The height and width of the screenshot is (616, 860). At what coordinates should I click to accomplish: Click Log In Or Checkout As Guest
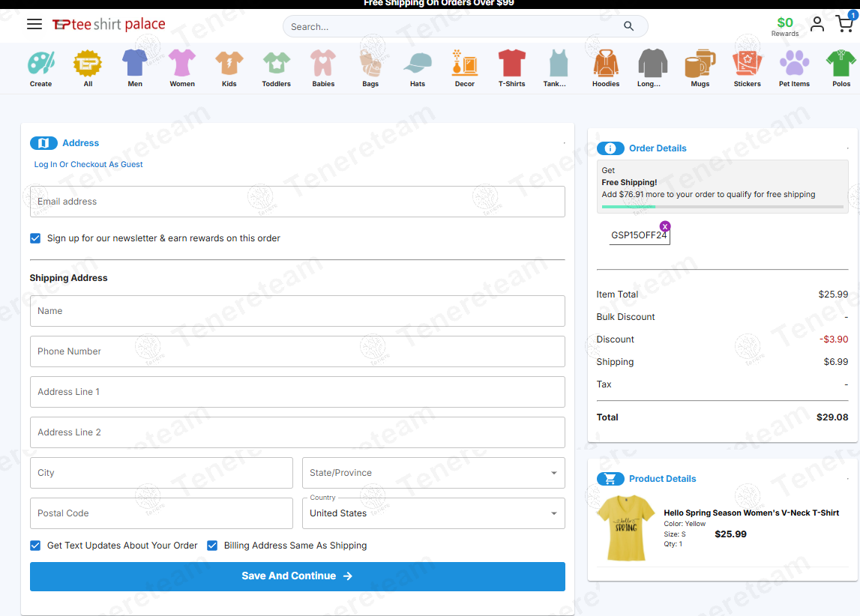(88, 164)
